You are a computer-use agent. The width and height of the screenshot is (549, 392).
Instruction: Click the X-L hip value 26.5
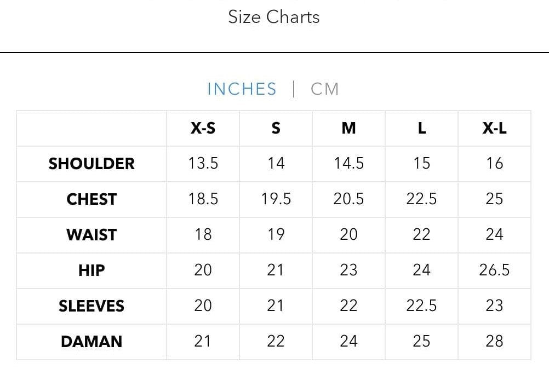pyautogui.click(x=494, y=270)
